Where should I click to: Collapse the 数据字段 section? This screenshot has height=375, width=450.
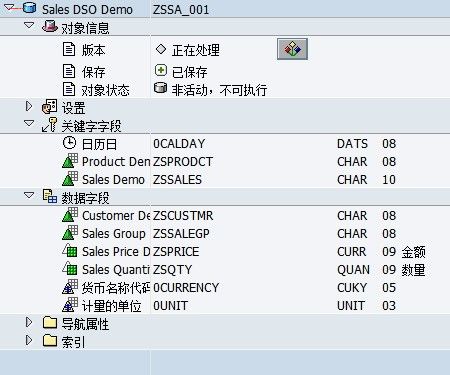pos(29,195)
